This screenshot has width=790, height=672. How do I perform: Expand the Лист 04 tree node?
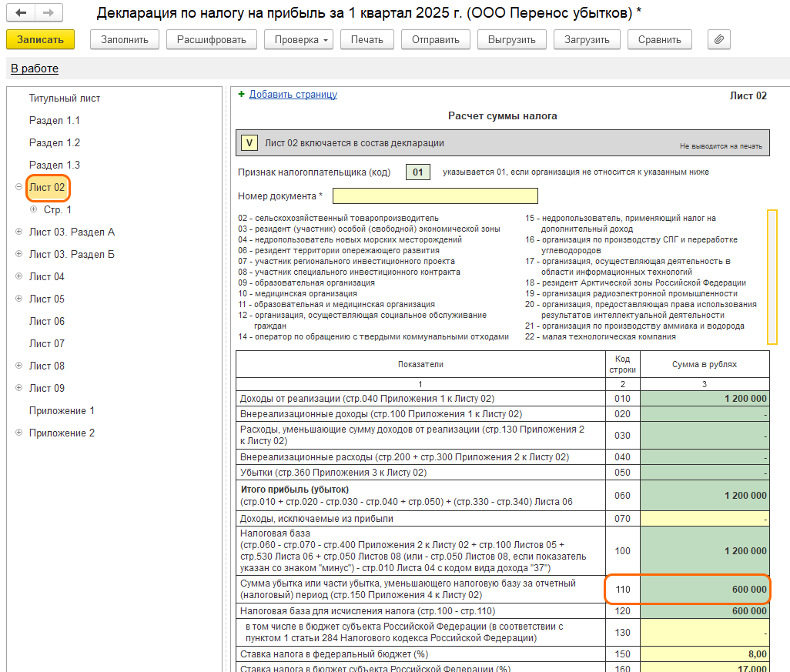[x=18, y=276]
